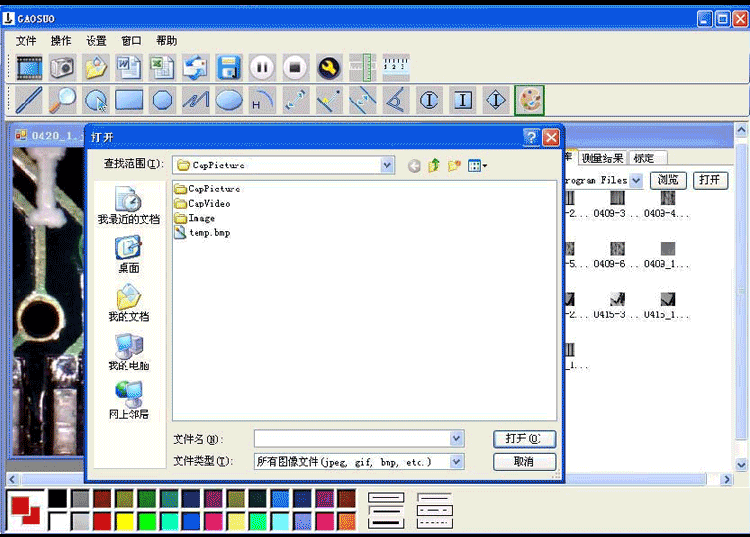Open 我的电脑 shortcut
This screenshot has width=750, height=537.
click(129, 352)
